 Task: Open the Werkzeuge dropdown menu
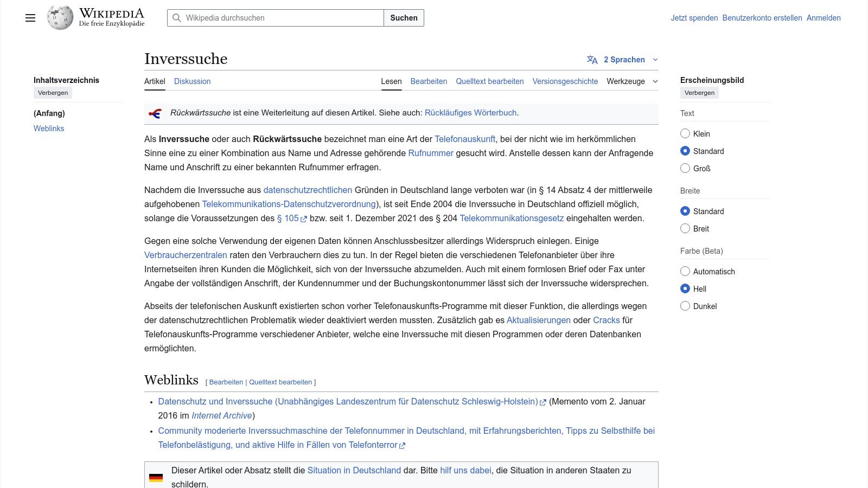(632, 81)
